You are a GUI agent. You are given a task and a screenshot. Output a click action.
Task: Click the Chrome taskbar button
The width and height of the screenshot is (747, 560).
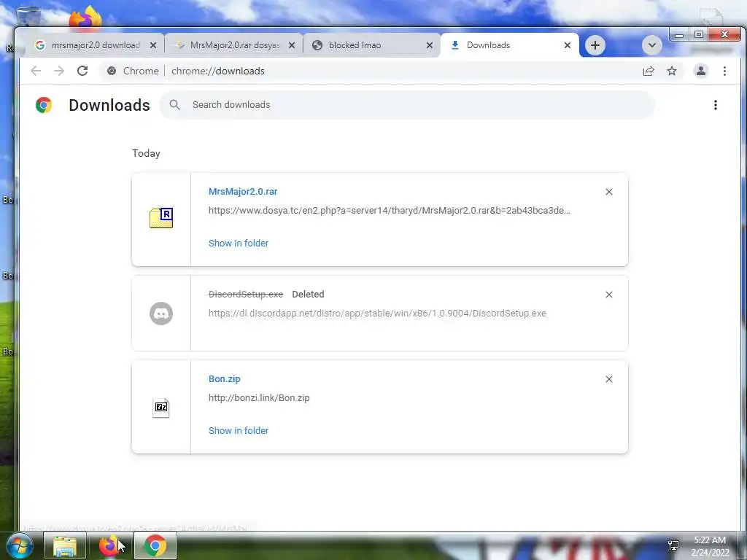click(x=155, y=546)
